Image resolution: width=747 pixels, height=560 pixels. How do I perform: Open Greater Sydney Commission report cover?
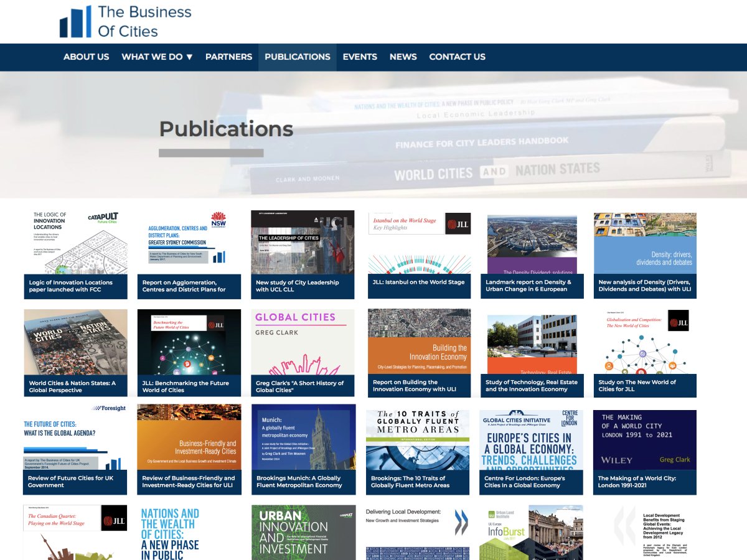coord(189,243)
